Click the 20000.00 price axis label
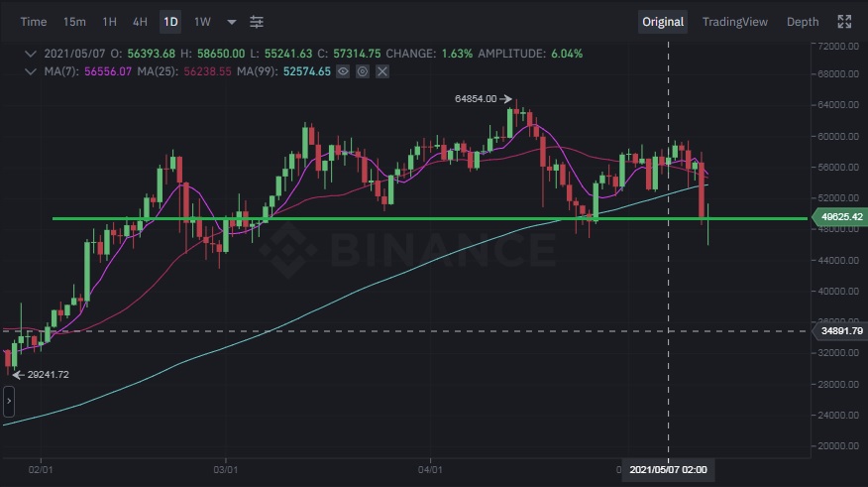The image size is (868, 487). pos(838,446)
